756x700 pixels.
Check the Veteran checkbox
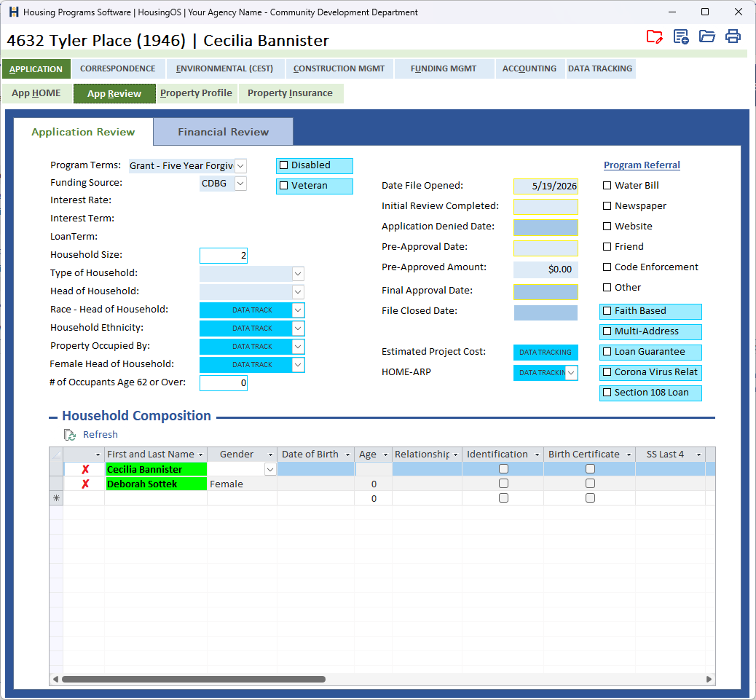click(x=284, y=186)
